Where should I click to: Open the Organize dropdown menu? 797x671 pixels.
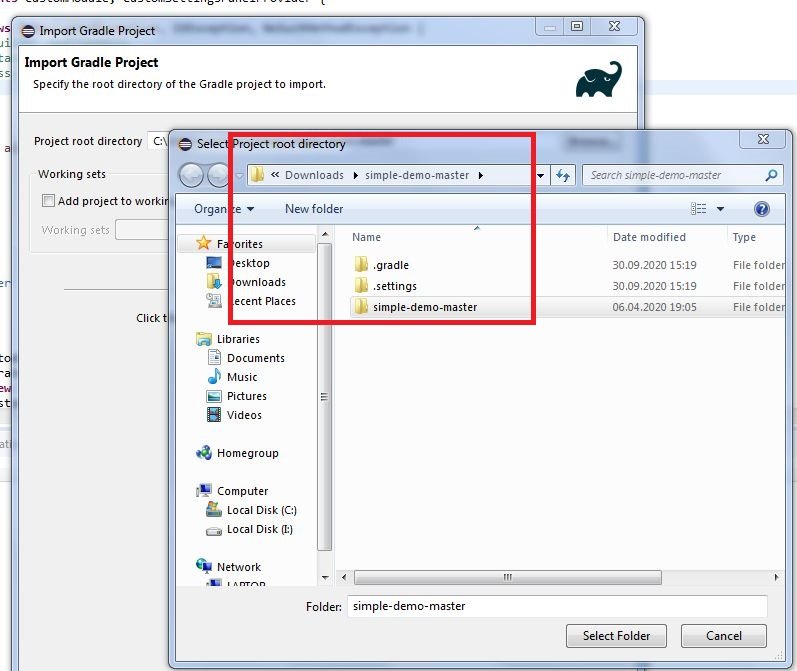coord(224,209)
